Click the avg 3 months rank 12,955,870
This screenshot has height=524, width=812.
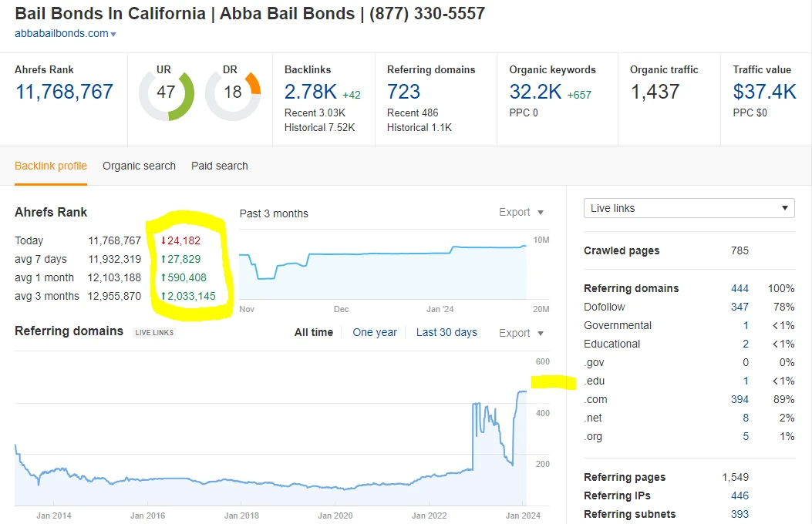114,297
